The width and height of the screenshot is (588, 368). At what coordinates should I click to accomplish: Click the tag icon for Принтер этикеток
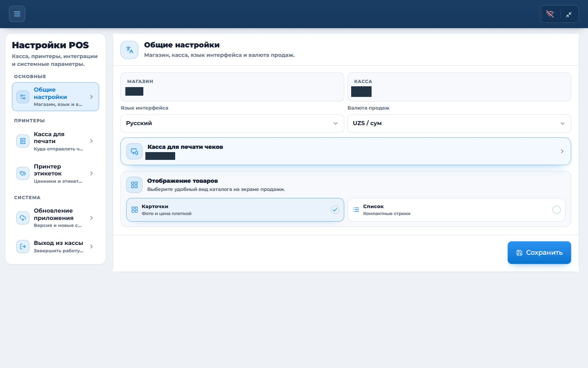tap(23, 173)
